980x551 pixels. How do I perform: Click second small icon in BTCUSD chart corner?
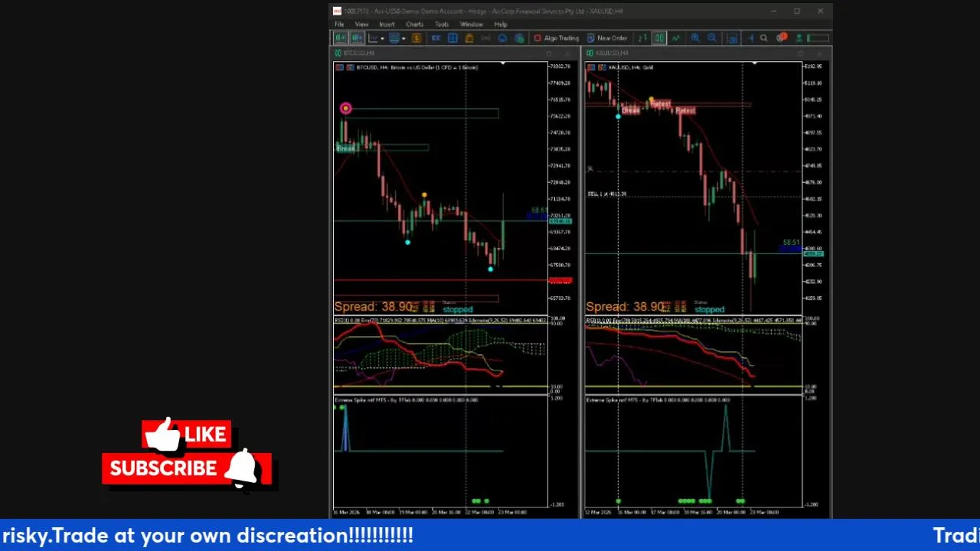tap(350, 67)
